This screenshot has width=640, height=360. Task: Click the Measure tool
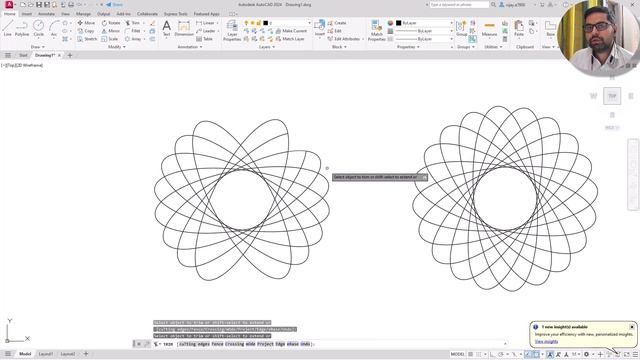489,29
